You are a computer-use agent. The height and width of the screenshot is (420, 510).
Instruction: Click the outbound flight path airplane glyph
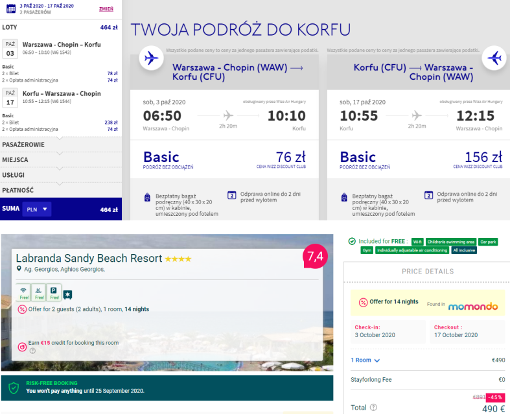228,115
